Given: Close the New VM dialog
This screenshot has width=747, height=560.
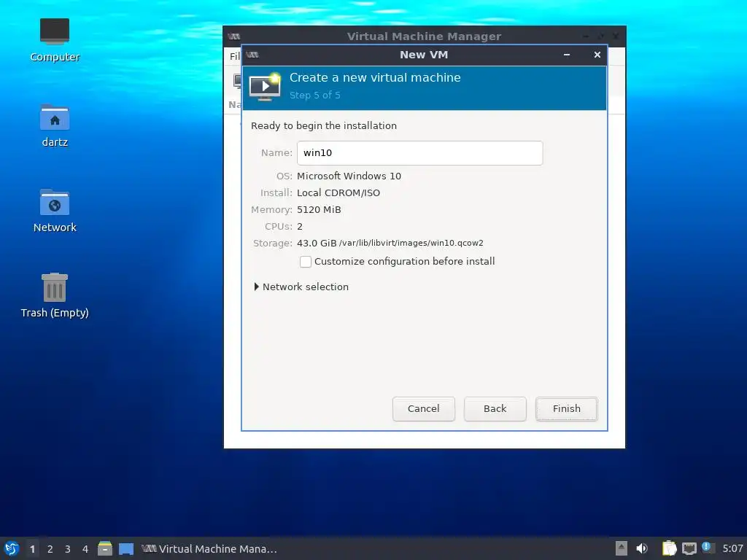Looking at the screenshot, I should point(597,55).
